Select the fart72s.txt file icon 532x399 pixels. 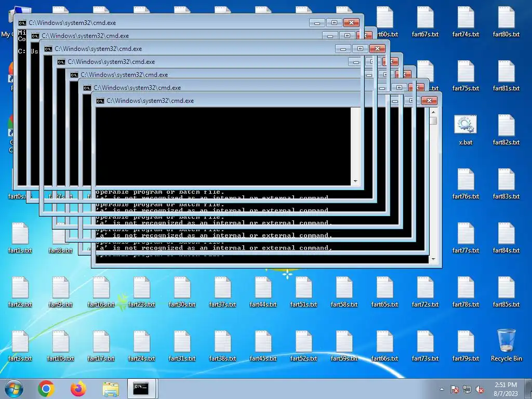click(x=425, y=292)
